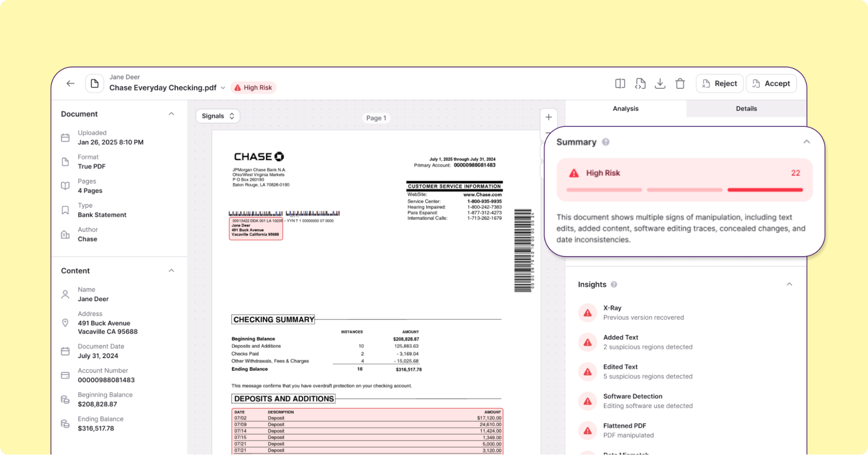Viewport: 868px width, 455px height.
Task: Collapse the Content section
Action: point(172,271)
